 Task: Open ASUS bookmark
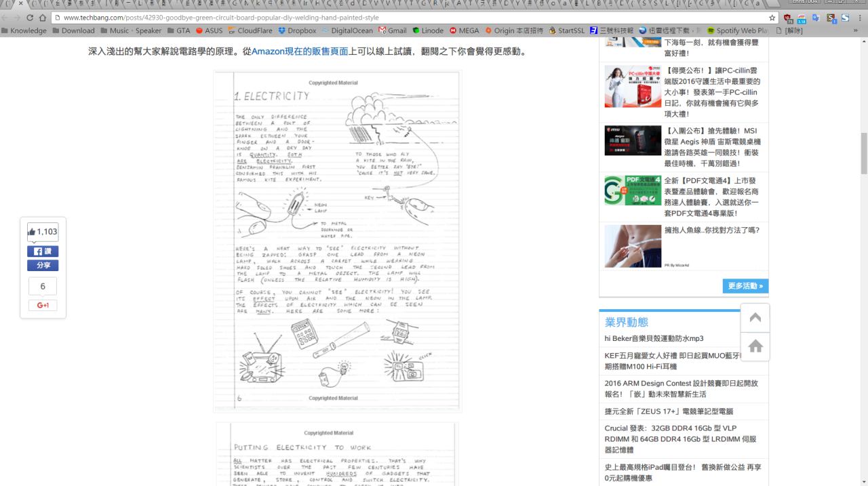point(209,31)
